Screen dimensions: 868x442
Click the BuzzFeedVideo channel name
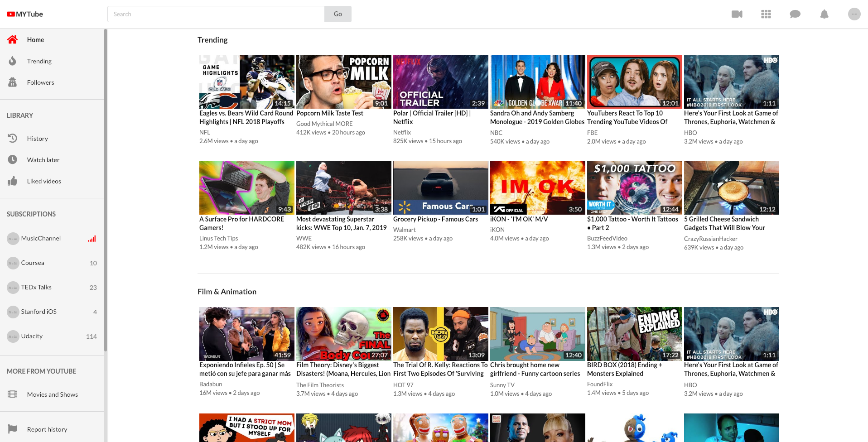(607, 238)
